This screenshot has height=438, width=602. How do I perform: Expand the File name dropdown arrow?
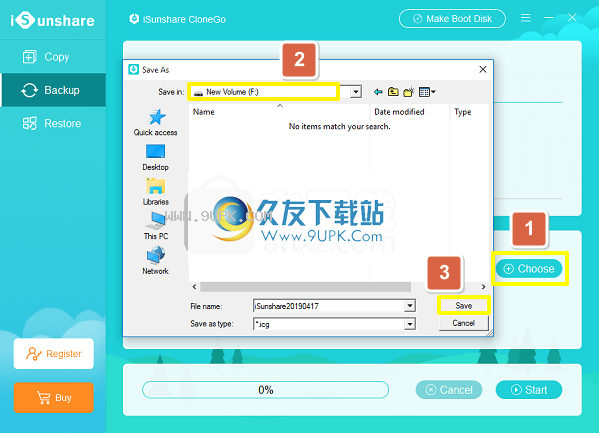click(x=410, y=306)
